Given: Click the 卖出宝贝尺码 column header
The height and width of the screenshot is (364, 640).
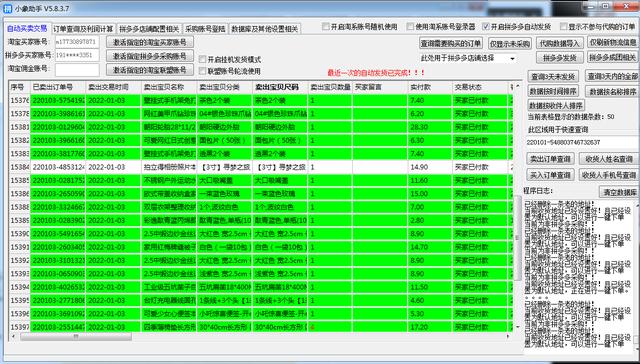Looking at the screenshot, I should 280,87.
